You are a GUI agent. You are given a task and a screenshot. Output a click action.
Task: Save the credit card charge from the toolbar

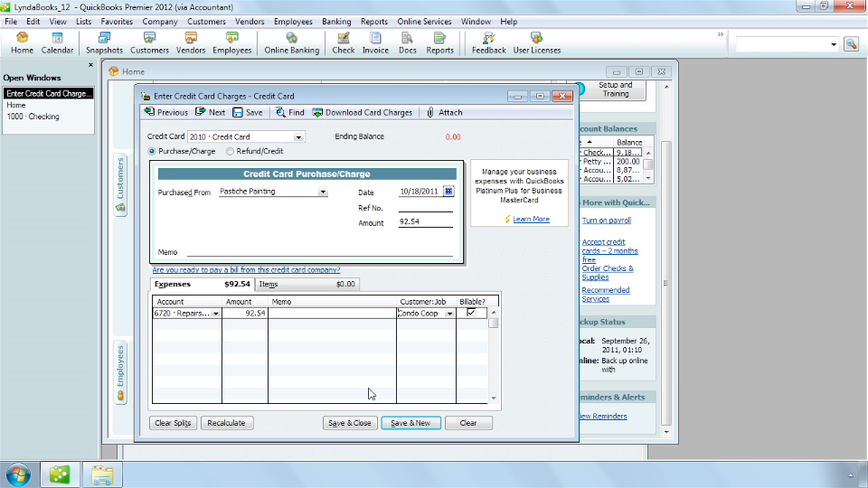click(248, 112)
